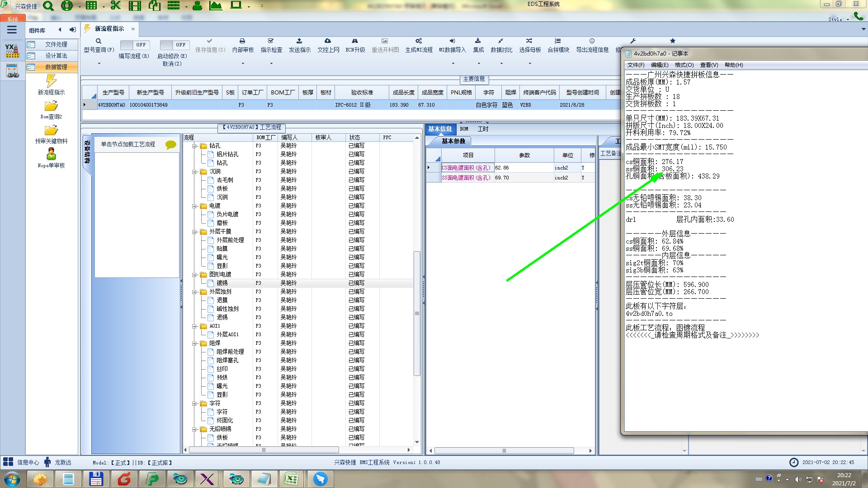Open dropdown arrow under 选择母板
Viewport: 868px width, 488px height.
[530, 64]
